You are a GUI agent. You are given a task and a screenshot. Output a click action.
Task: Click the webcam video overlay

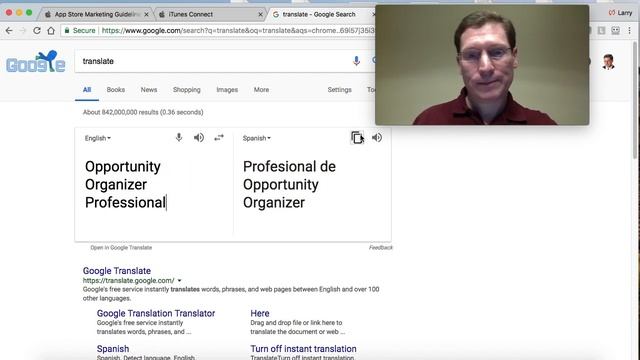482,65
